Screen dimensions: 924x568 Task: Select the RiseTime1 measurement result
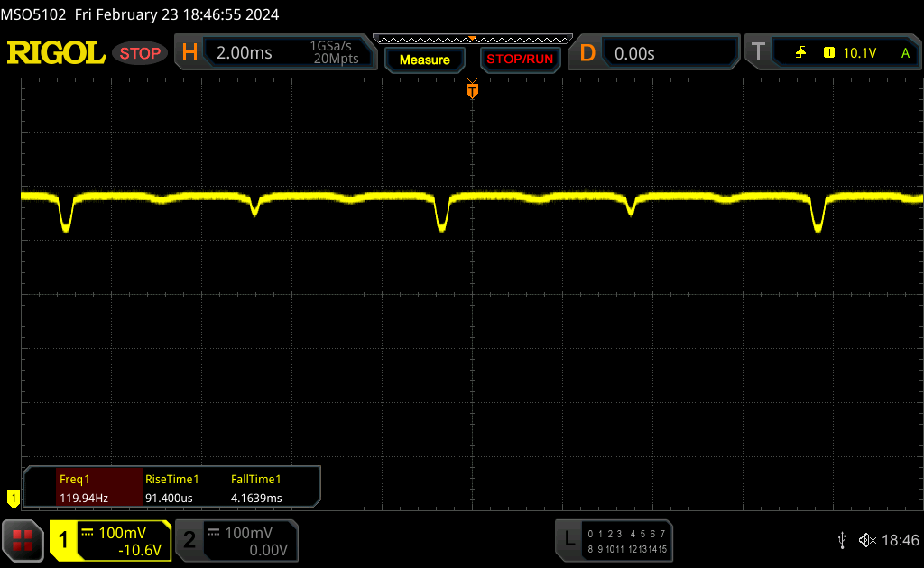[x=172, y=488]
